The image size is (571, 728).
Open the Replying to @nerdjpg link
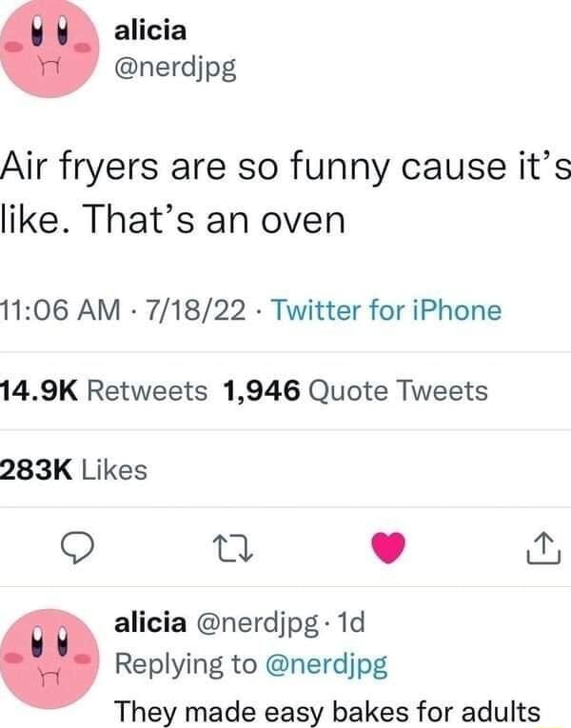(326, 664)
